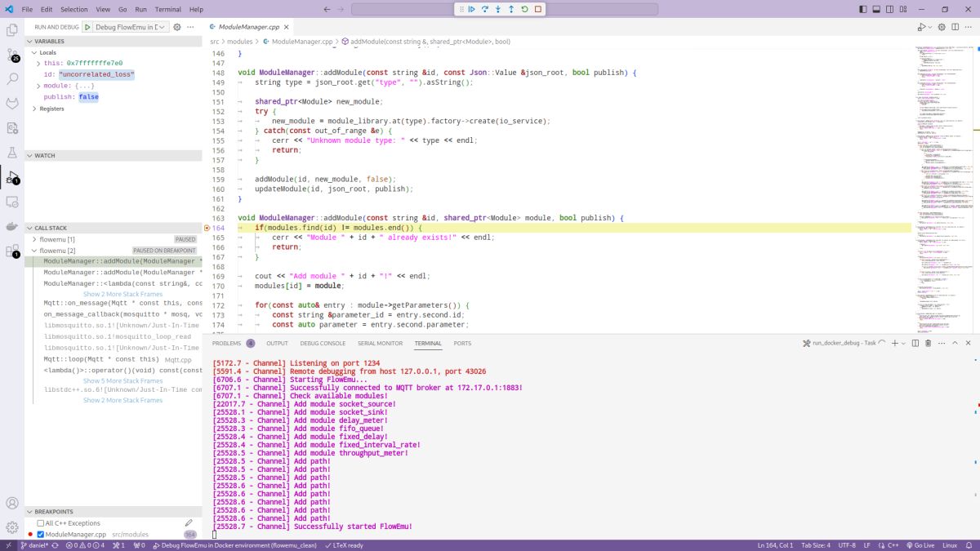The height and width of the screenshot is (551, 980).
Task: Expand the 'this' variable
Action: (x=38, y=63)
